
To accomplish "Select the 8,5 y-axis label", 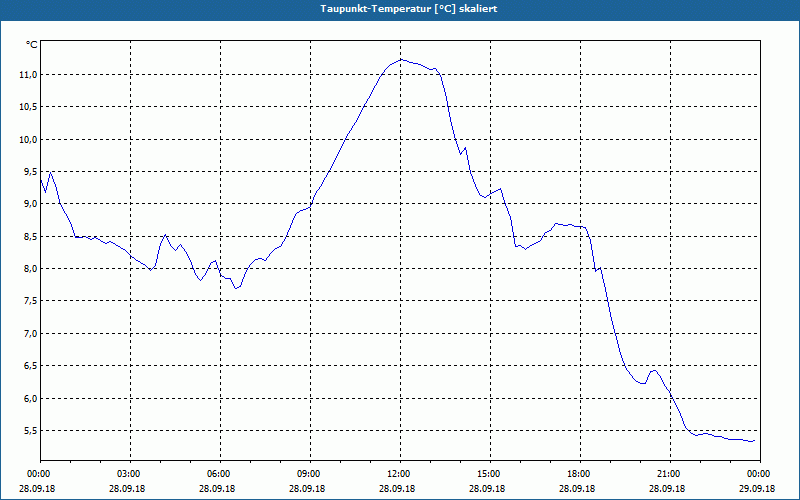I will click(30, 237).
